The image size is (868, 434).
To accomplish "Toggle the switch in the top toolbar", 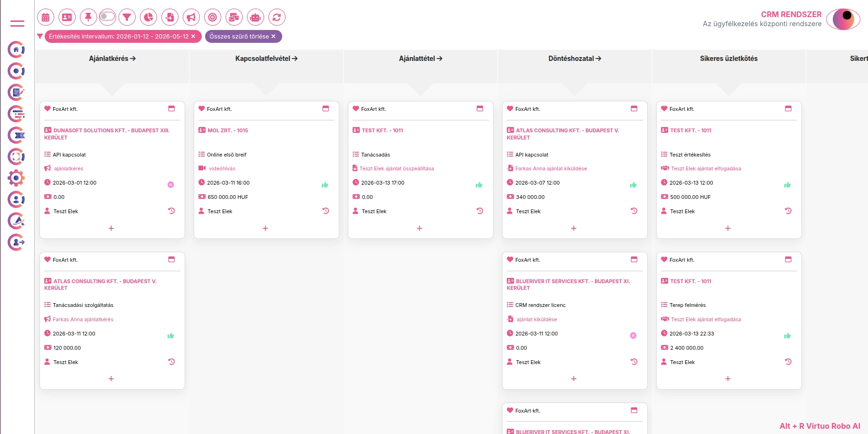I will [108, 17].
